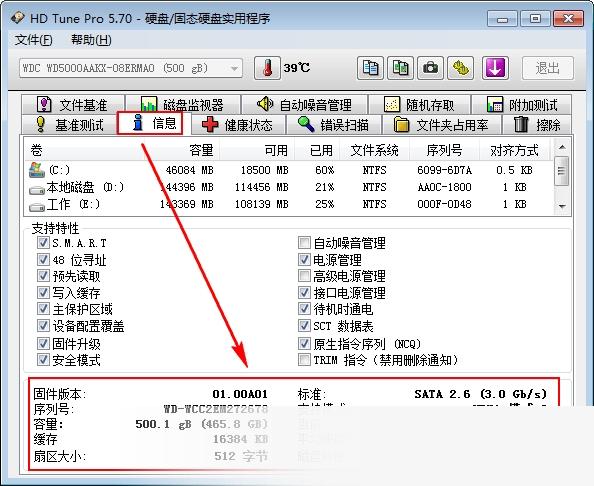Viewport: 594px width, 486px height.
Task: Toggle the 原生指令序列 (NCQ) checkbox
Action: [x=304, y=344]
